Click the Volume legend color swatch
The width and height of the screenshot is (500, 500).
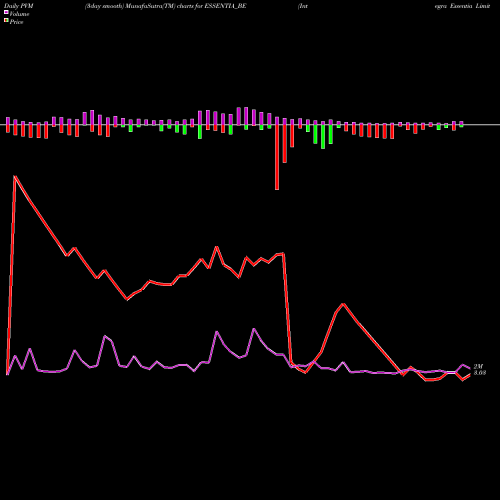[6, 13]
